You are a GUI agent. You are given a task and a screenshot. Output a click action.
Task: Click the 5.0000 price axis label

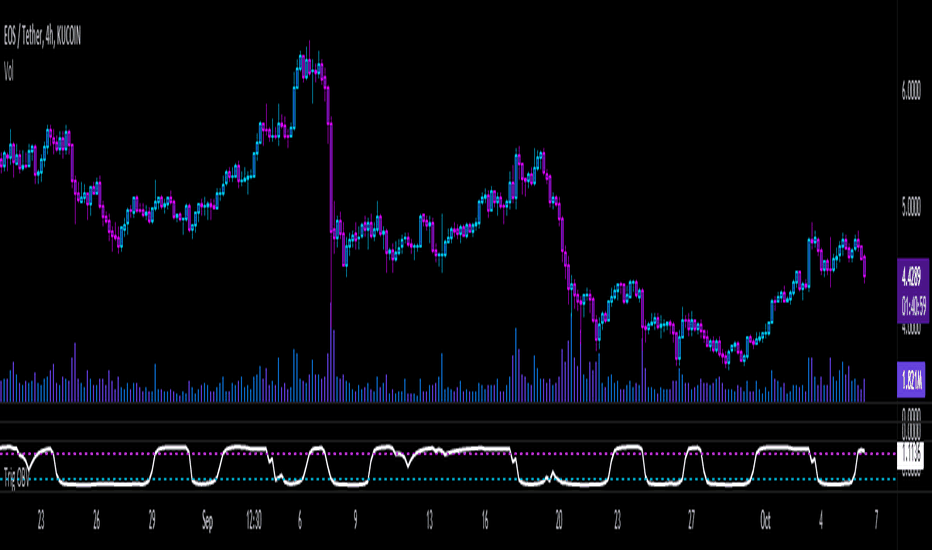click(x=911, y=208)
